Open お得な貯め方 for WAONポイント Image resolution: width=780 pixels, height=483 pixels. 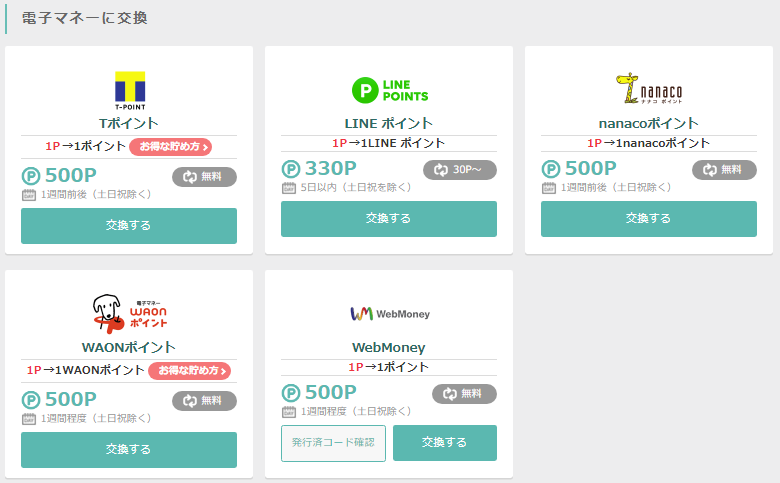pos(190,371)
